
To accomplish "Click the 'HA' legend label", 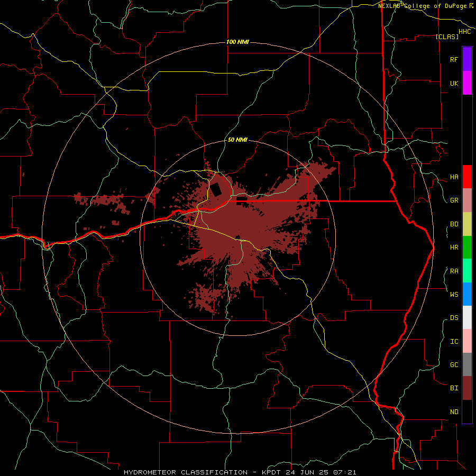I will (454, 177).
